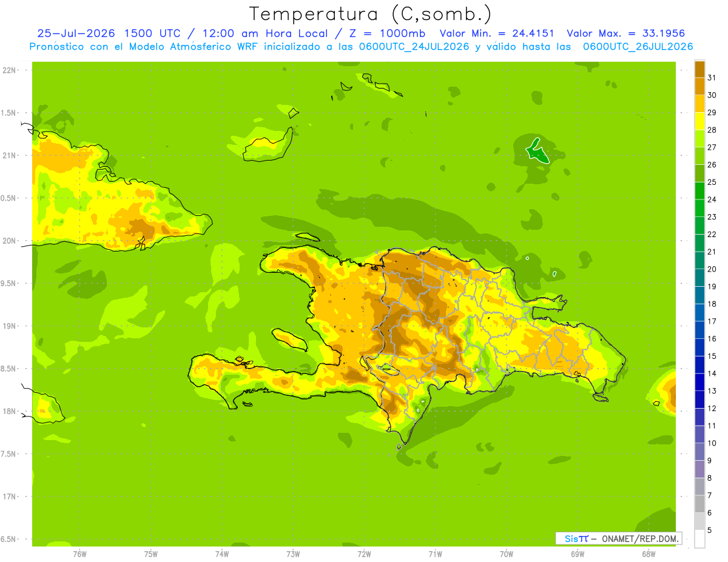The height and width of the screenshot is (562, 728).
Task: Click the legend value 24 label
Action: coord(712,199)
